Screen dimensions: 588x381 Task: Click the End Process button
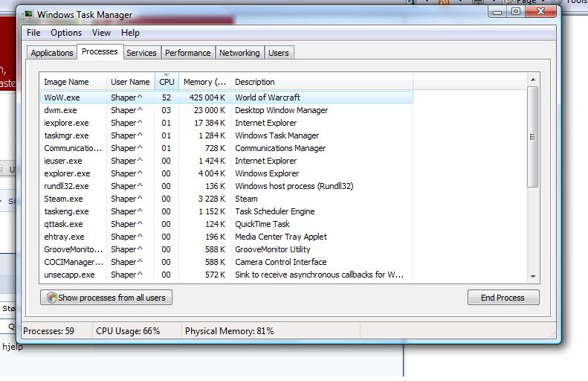(503, 298)
